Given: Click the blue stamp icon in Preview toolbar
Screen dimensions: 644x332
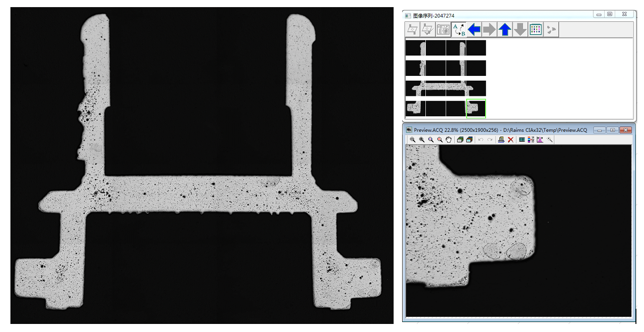Looking at the screenshot, I should coord(501,139).
